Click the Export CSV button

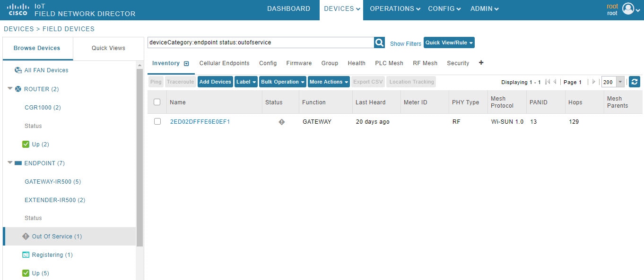(x=368, y=82)
